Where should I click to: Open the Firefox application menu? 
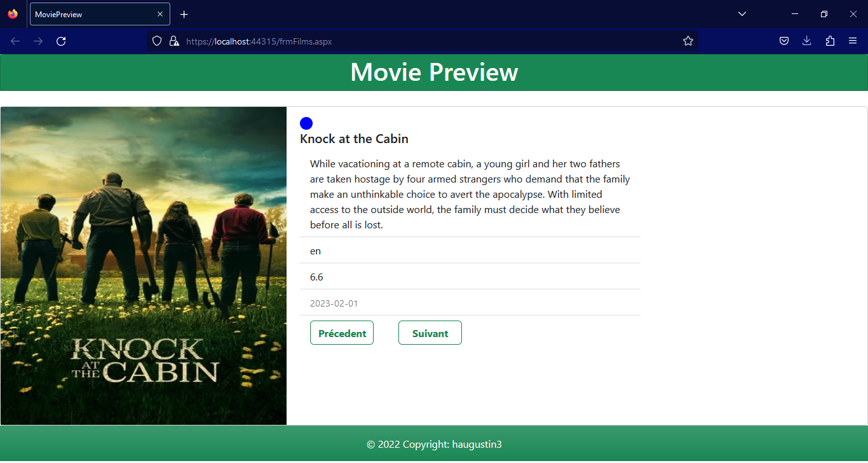(853, 41)
